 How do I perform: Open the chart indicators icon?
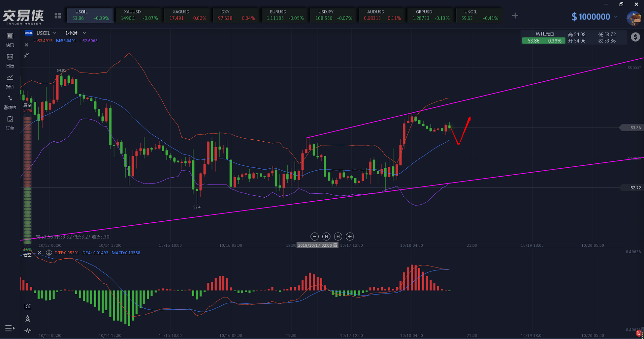[28, 306]
